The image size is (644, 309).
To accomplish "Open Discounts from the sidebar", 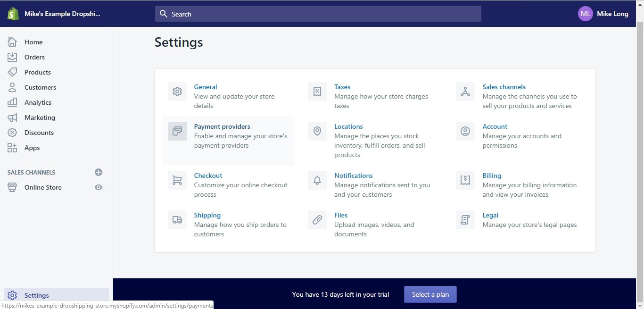I will click(x=39, y=133).
